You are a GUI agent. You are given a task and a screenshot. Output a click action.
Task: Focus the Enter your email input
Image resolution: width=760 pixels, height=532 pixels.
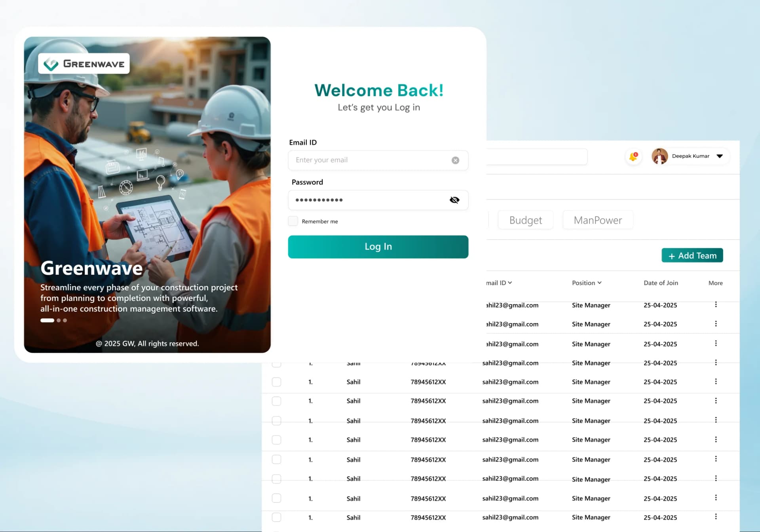(378, 160)
